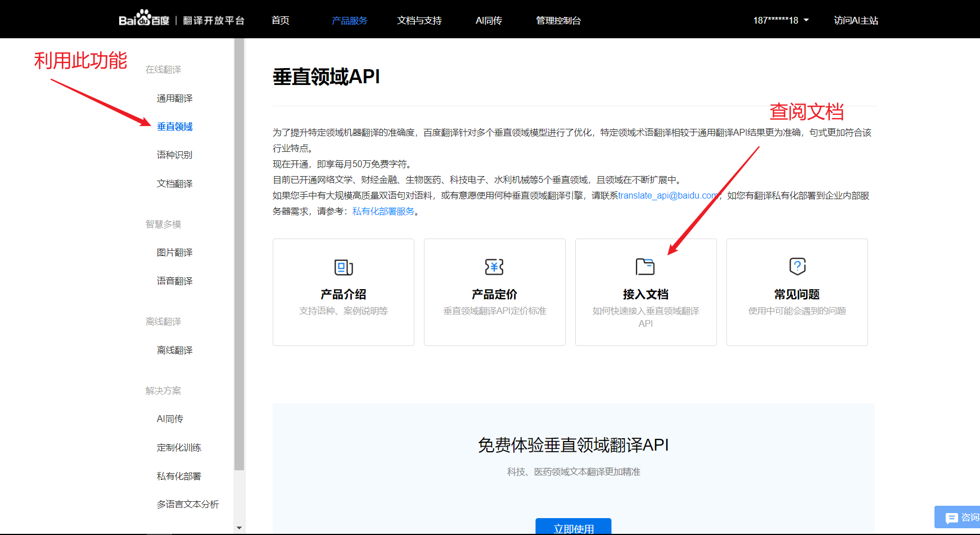Click 访问AI主站 link in header
Image resolution: width=980 pixels, height=535 pixels.
click(856, 20)
